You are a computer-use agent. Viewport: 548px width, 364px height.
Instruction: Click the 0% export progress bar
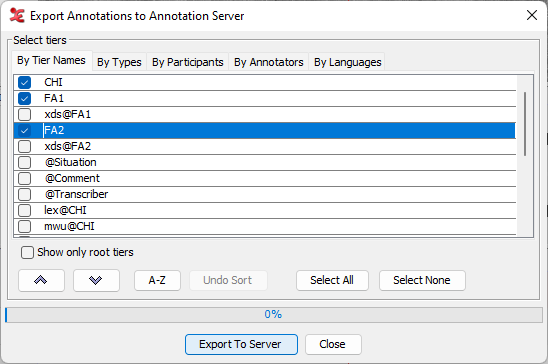tap(274, 314)
